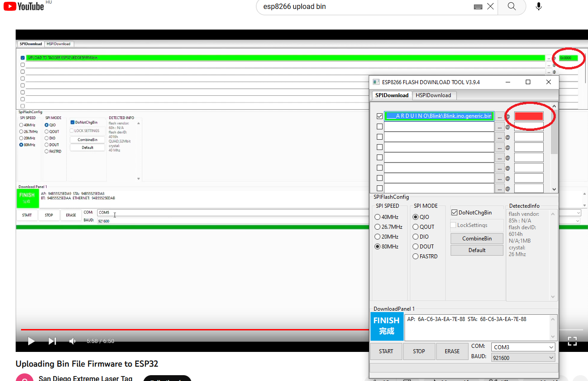
Task: Open the YouTube home logo
Action: (24, 6)
